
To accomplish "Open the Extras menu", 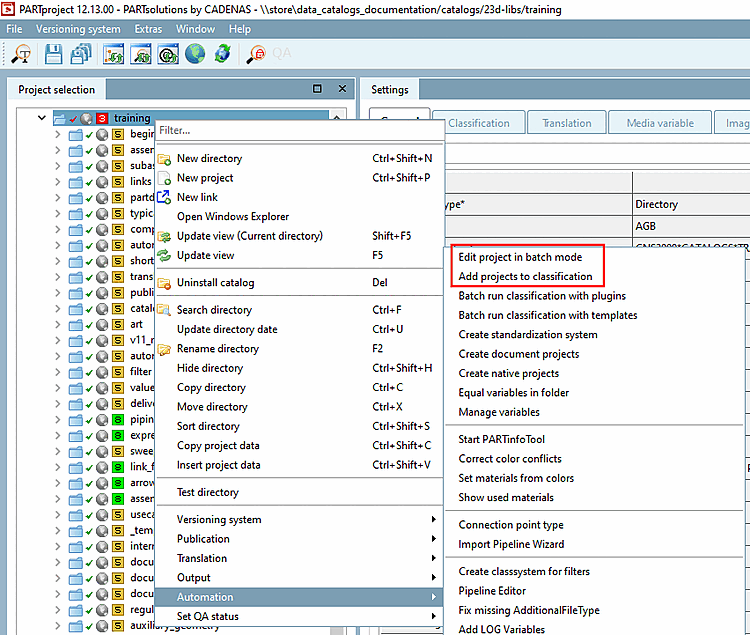I will [x=148, y=29].
